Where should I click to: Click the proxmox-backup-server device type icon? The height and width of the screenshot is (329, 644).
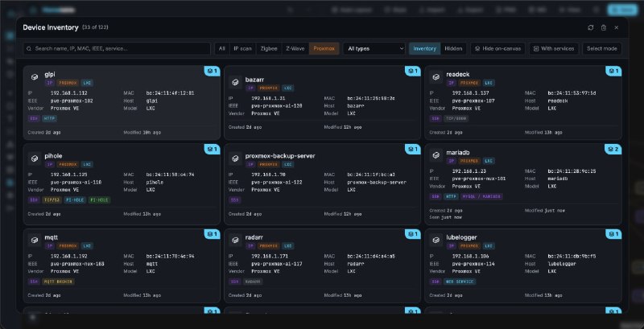tap(235, 158)
